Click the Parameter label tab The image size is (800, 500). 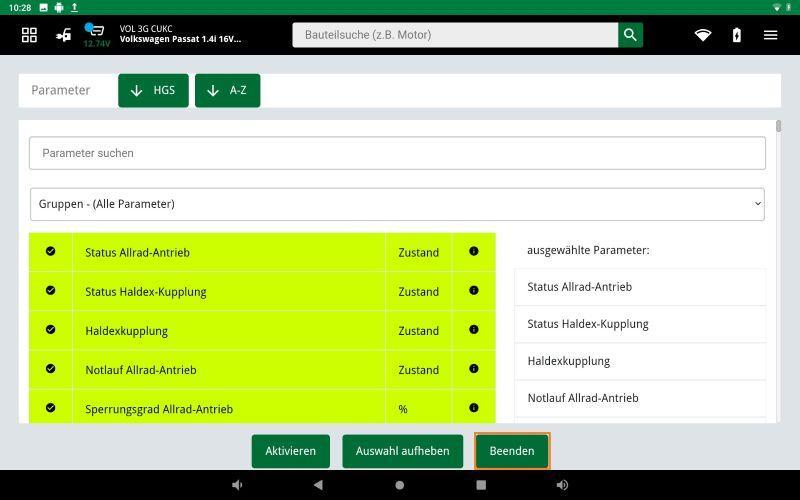60,90
